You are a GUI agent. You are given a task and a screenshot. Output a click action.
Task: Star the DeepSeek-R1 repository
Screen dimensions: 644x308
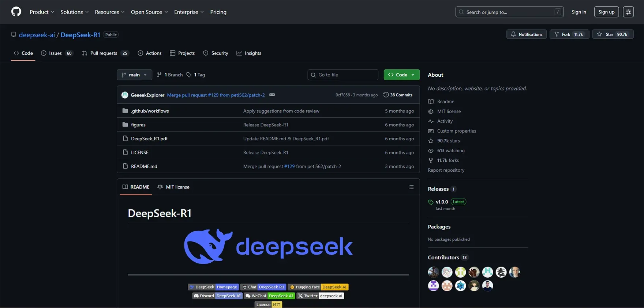(x=613, y=34)
